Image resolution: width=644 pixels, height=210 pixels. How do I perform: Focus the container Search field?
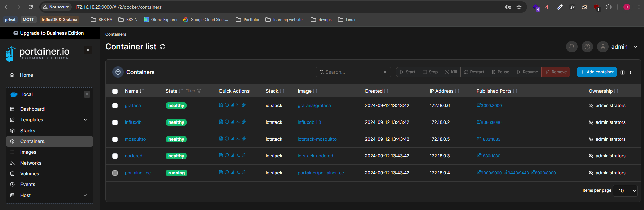coord(353,72)
